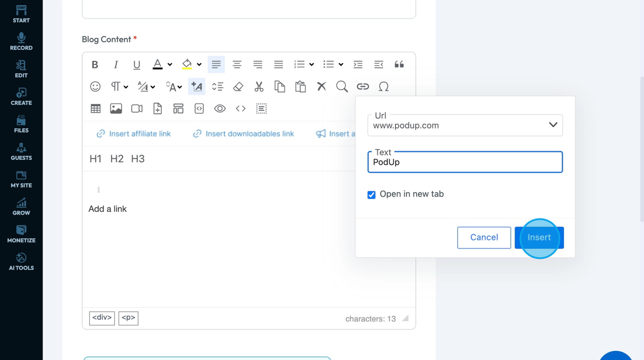
Task: Insert an image
Action: 116,109
